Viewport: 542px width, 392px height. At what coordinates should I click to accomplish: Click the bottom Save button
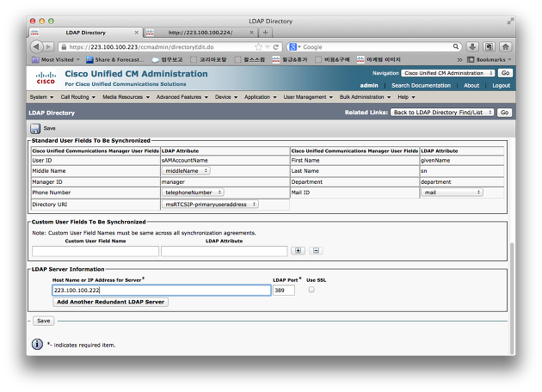coord(44,321)
